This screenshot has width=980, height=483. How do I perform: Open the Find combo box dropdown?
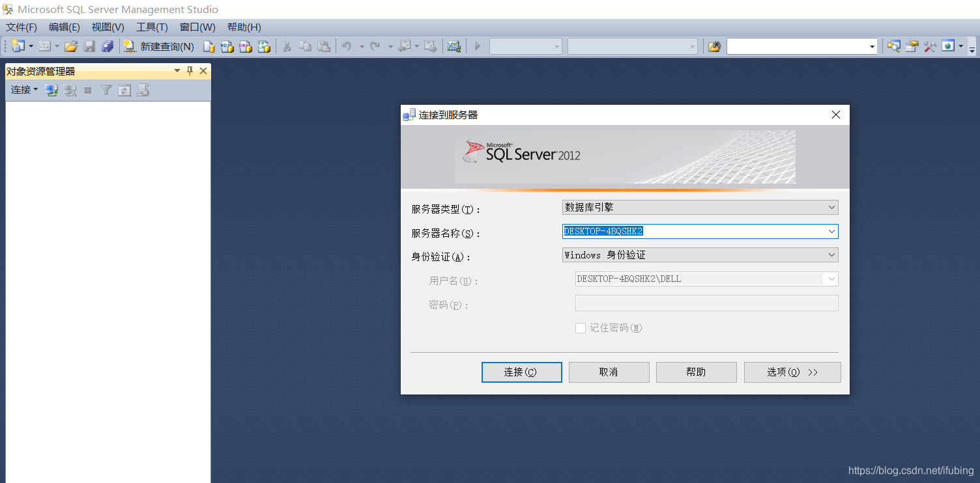872,46
